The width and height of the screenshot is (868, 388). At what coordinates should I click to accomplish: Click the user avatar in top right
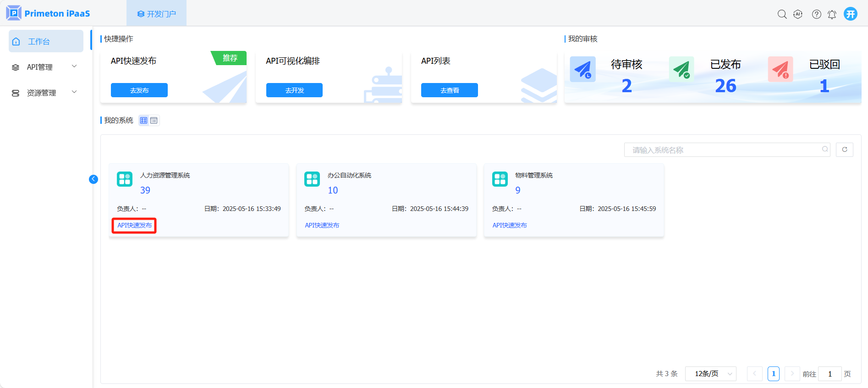pyautogui.click(x=851, y=14)
